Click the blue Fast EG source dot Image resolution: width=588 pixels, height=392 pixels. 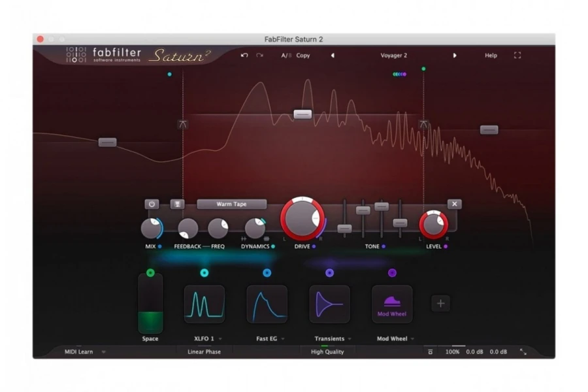point(267,272)
